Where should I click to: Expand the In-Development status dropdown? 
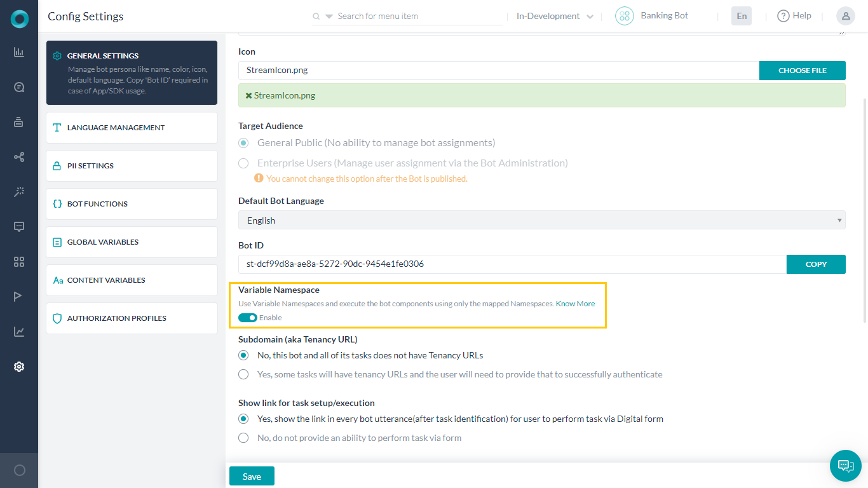click(553, 15)
